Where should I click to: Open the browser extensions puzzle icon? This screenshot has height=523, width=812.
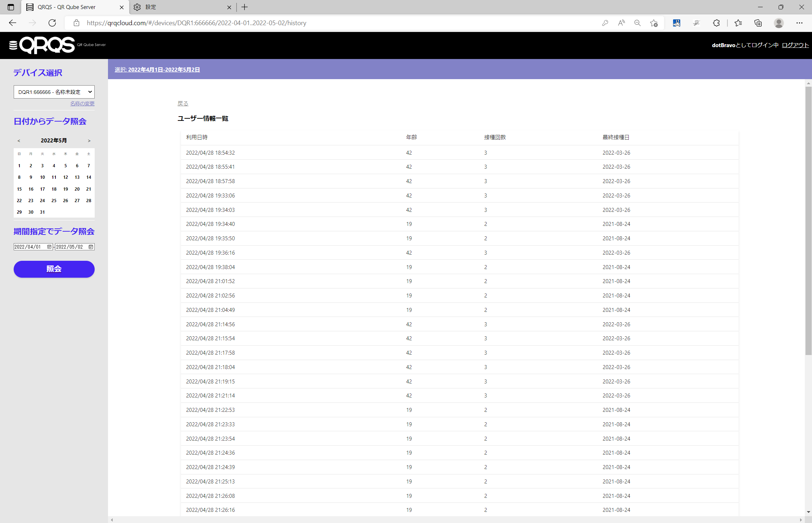point(716,23)
